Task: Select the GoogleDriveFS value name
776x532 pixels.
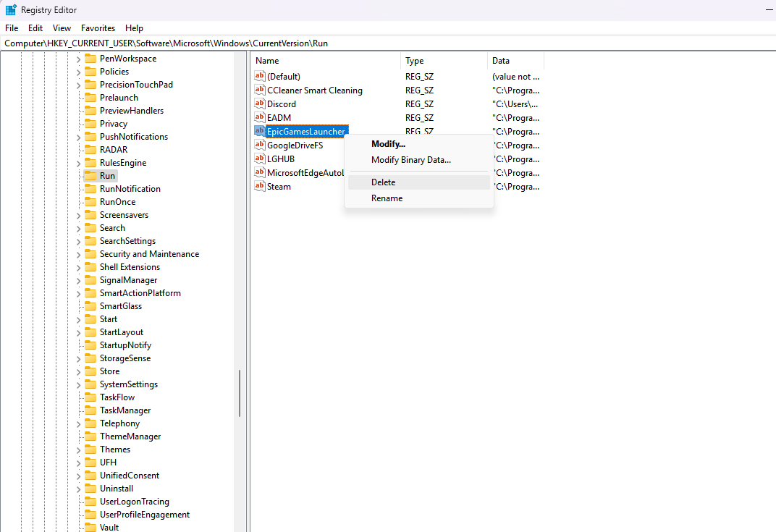Action: (295, 145)
